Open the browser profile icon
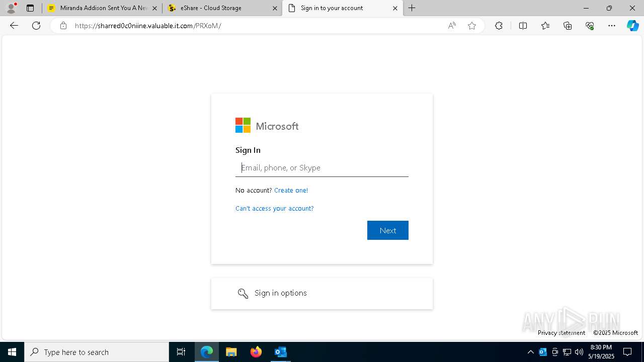This screenshot has height=362, width=644. pos(11,8)
